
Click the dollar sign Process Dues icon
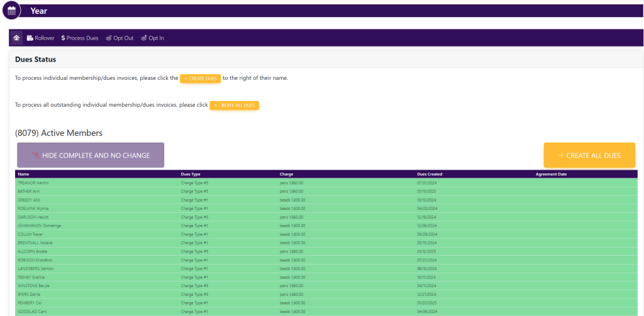pos(64,38)
